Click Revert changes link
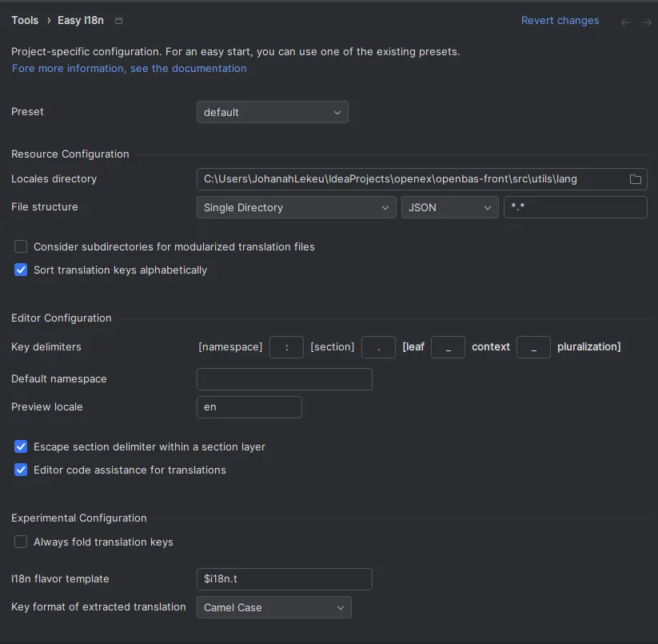The image size is (658, 644). pos(560,21)
